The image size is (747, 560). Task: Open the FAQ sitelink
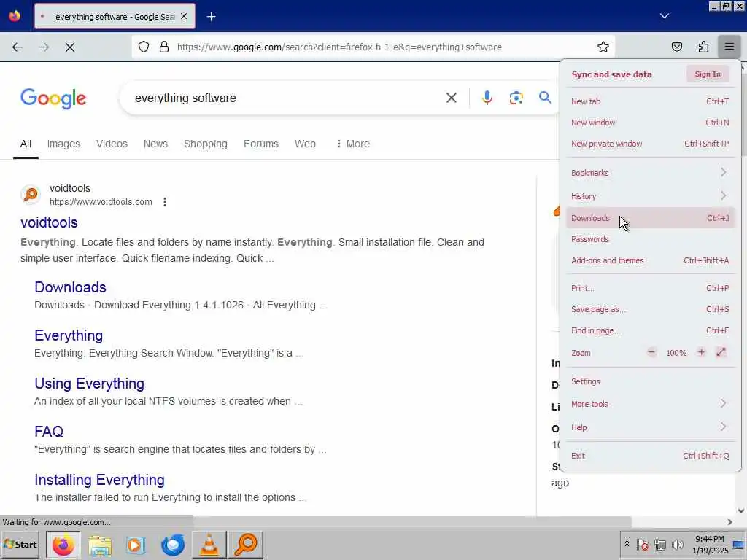[x=49, y=432]
